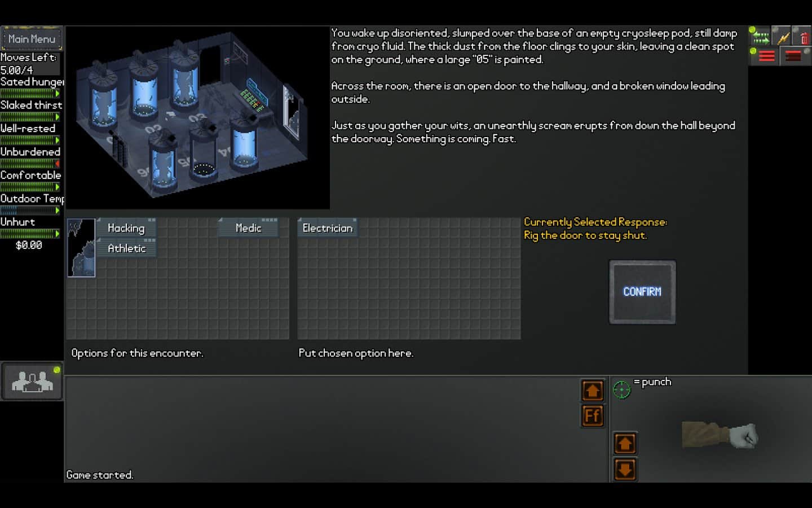Image resolution: width=812 pixels, height=508 pixels.
Task: Select the Hacking skill option
Action: pyautogui.click(x=126, y=228)
